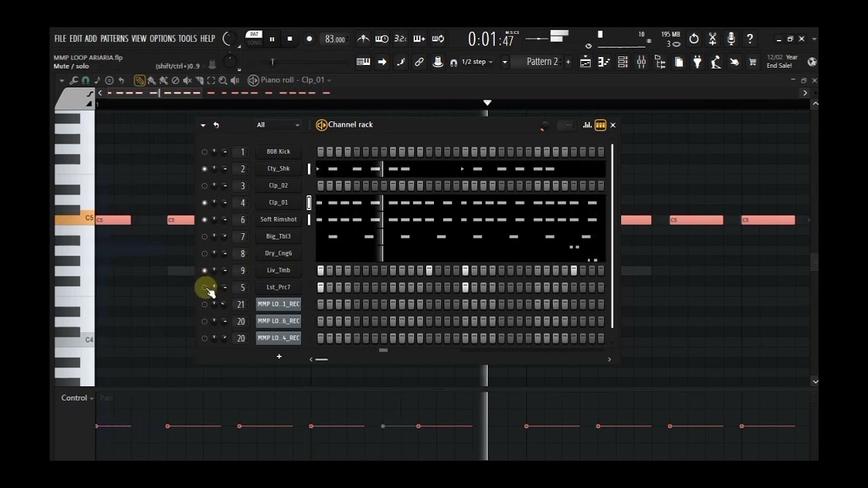
Task: Switch PAT/SONG mode toggle
Action: click(x=254, y=38)
